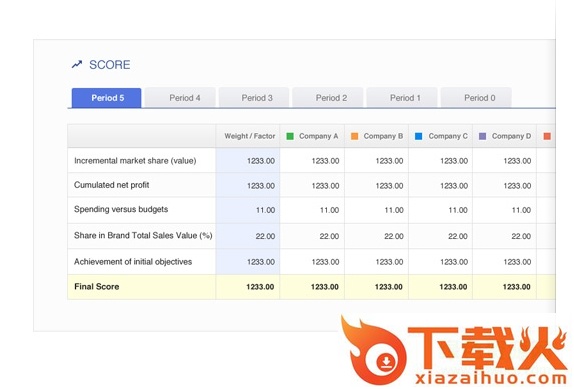The image size is (574, 389).
Task: Select the Cumulated net profit row label
Action: coord(112,185)
